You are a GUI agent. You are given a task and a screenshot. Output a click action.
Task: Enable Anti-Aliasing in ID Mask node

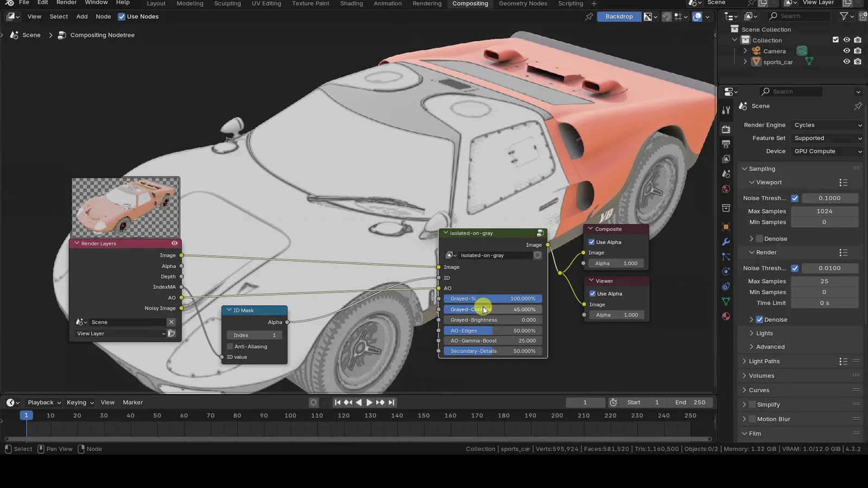[x=230, y=346]
